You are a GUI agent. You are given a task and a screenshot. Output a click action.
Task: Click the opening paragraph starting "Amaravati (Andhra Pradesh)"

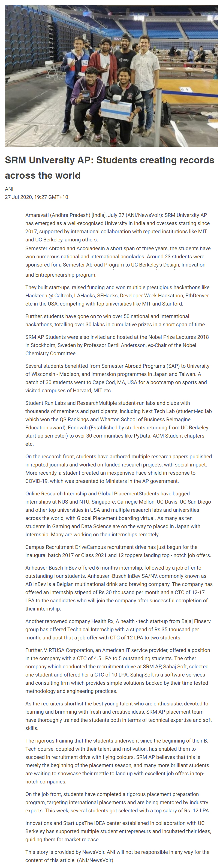point(118,227)
